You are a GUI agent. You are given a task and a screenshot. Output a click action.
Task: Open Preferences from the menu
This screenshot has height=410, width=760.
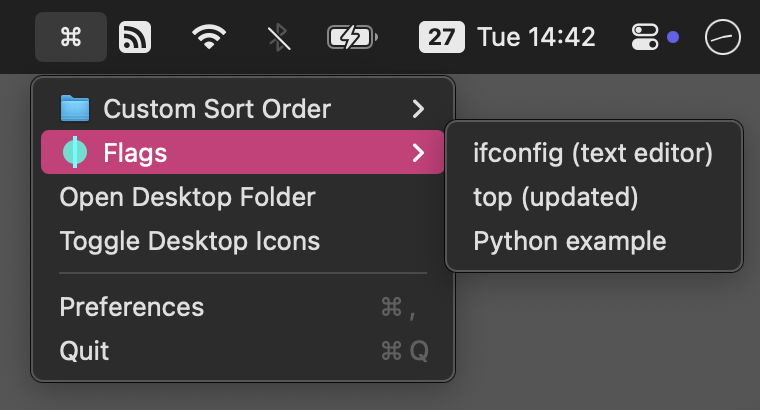point(132,306)
